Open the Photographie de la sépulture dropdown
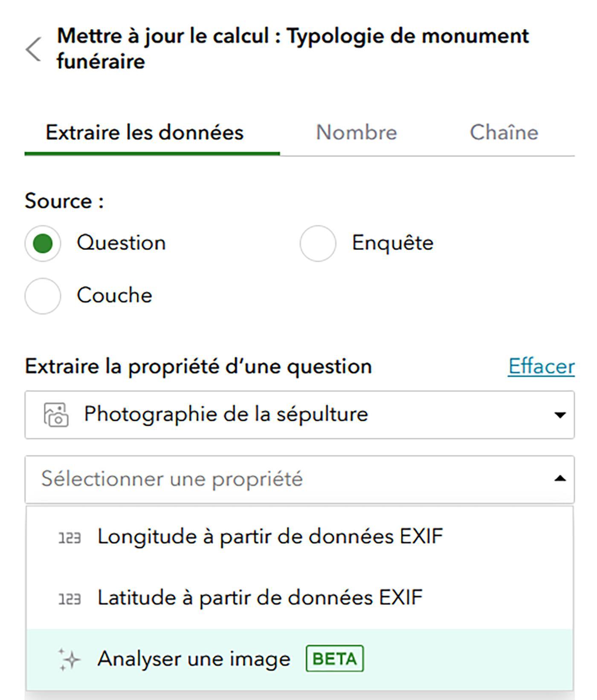 (299, 415)
